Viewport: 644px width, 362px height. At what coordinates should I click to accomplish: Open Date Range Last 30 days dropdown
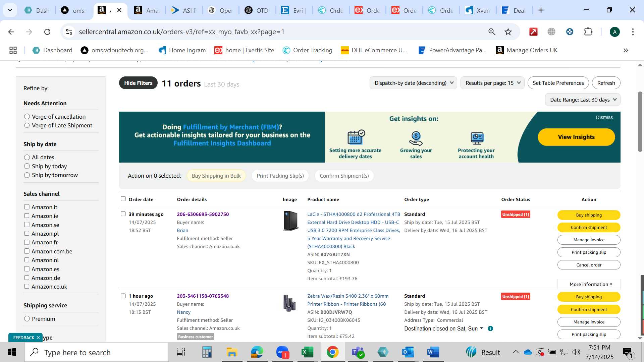583,100
